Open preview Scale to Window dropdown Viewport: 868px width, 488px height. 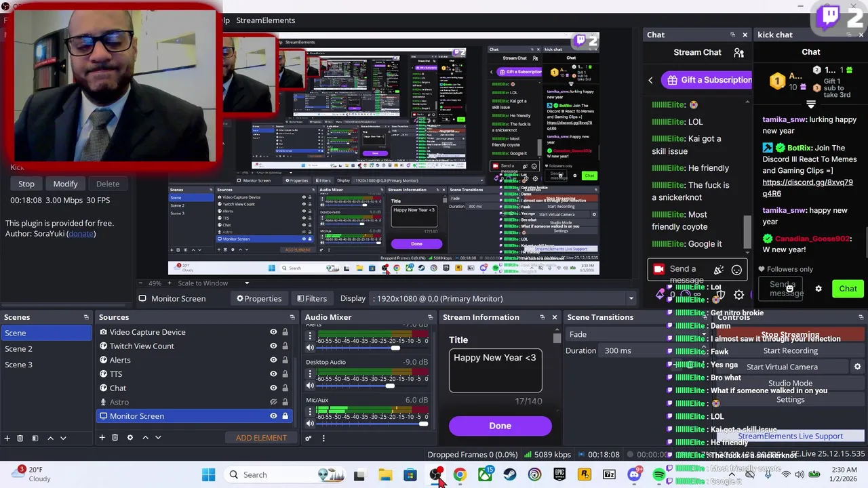pos(213,283)
